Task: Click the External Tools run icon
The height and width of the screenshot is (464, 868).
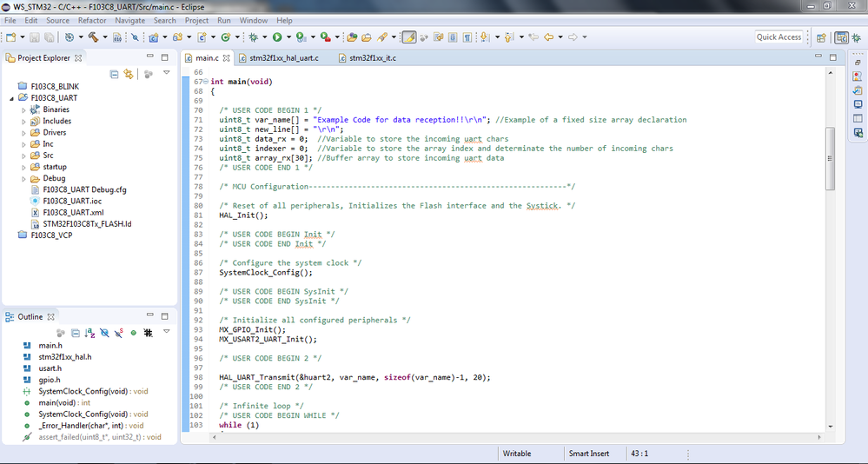Action: (326, 37)
